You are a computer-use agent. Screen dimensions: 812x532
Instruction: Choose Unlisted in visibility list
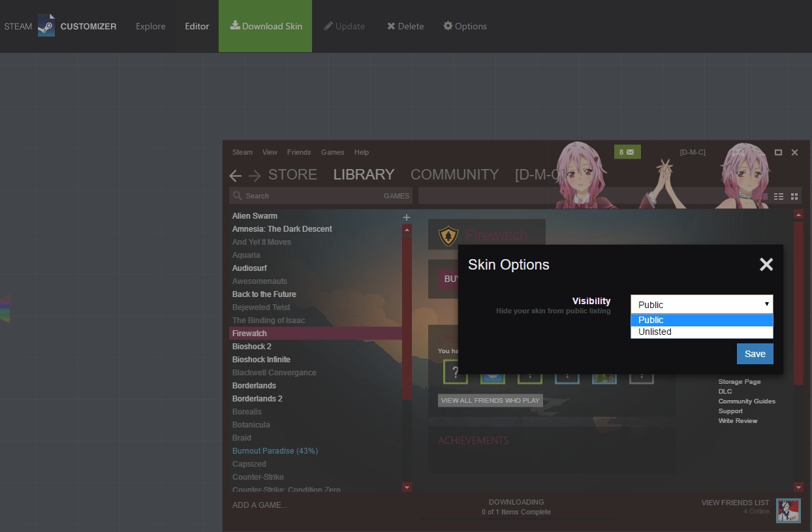[x=702, y=332]
